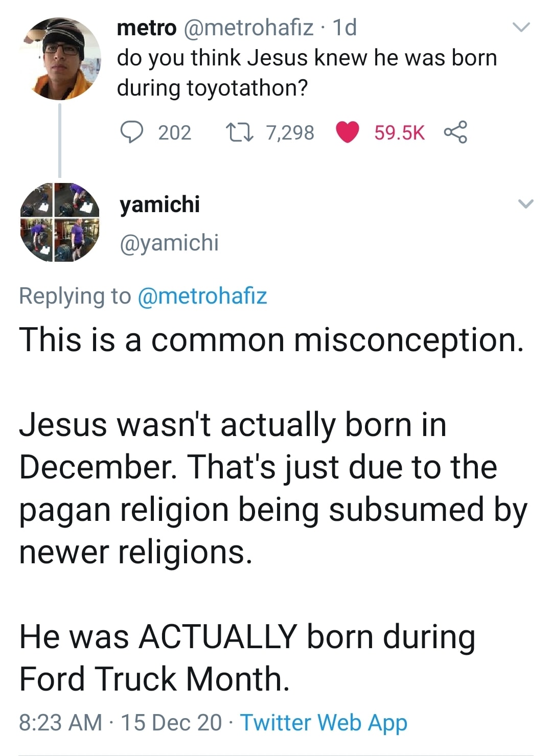Click the 8:23 AM 15 Dec 20 timestamp
Image resolution: width=552 pixels, height=756 pixels.
[x=120, y=722]
